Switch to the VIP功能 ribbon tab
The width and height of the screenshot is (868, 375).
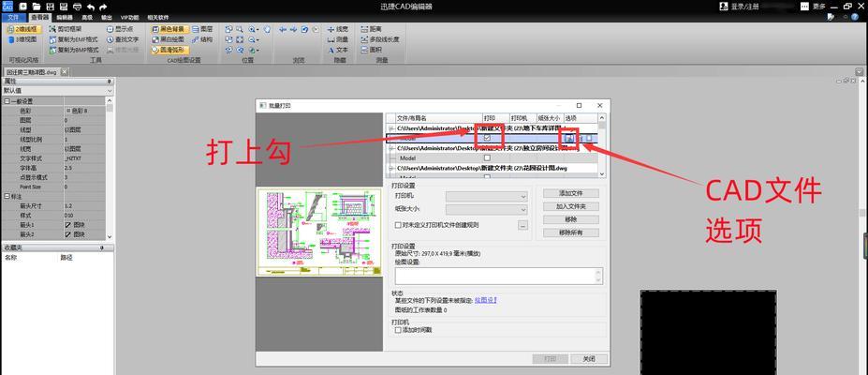(129, 17)
